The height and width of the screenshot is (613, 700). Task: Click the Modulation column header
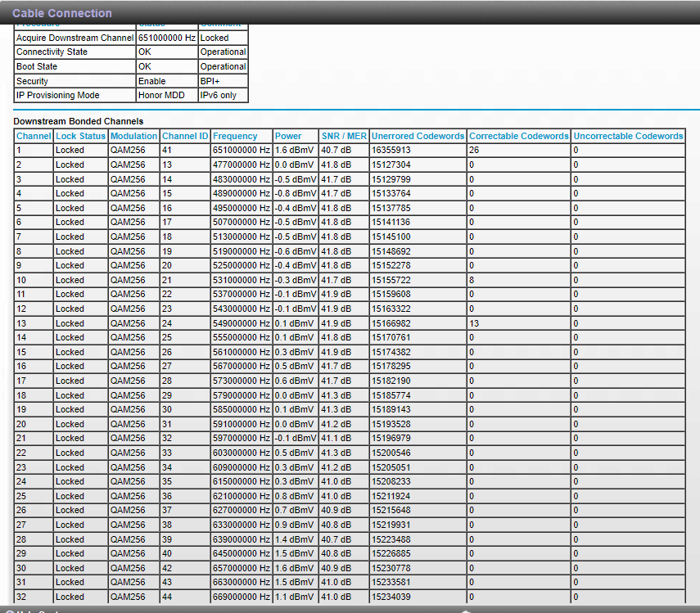133,136
